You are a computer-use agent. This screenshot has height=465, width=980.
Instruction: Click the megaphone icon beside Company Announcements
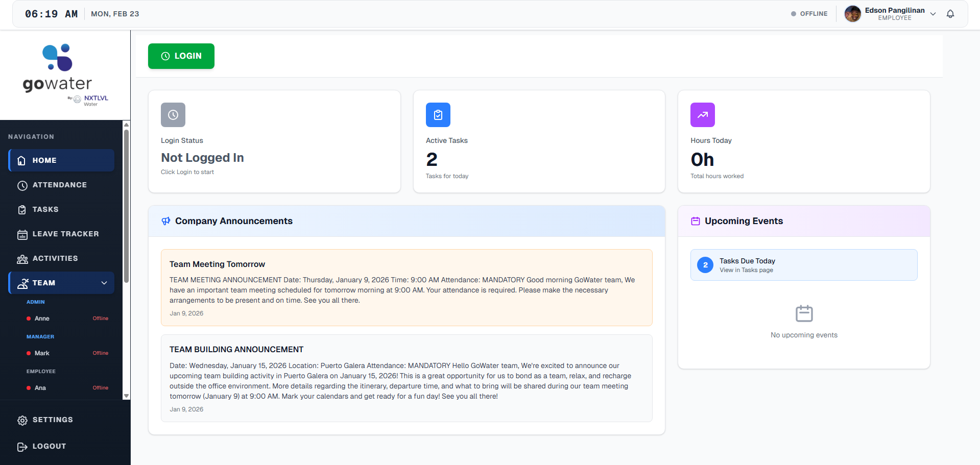[166, 221]
